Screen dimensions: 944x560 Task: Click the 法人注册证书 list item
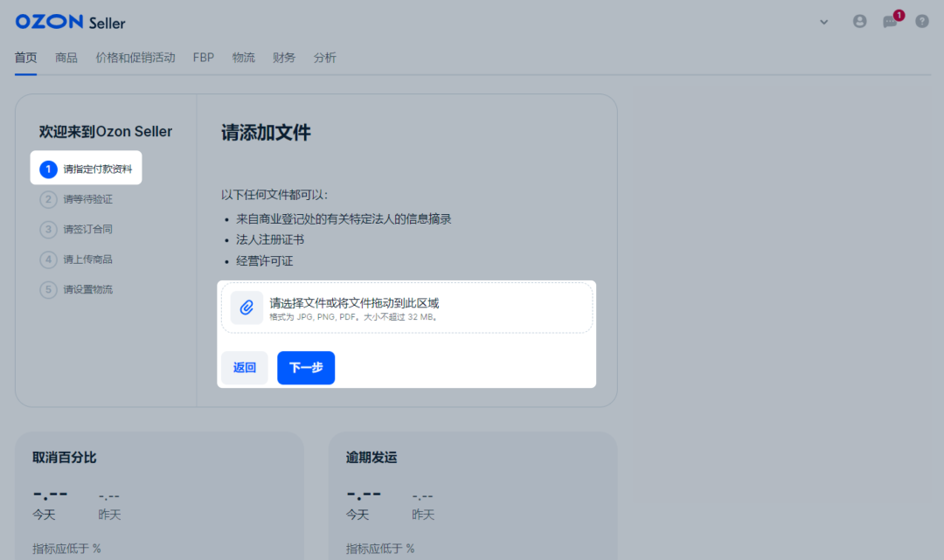point(270,239)
